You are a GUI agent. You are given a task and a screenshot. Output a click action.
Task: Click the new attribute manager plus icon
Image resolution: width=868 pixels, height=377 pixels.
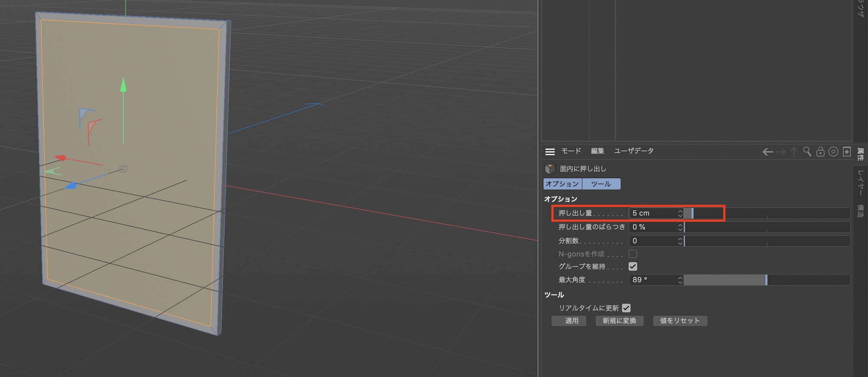click(846, 152)
